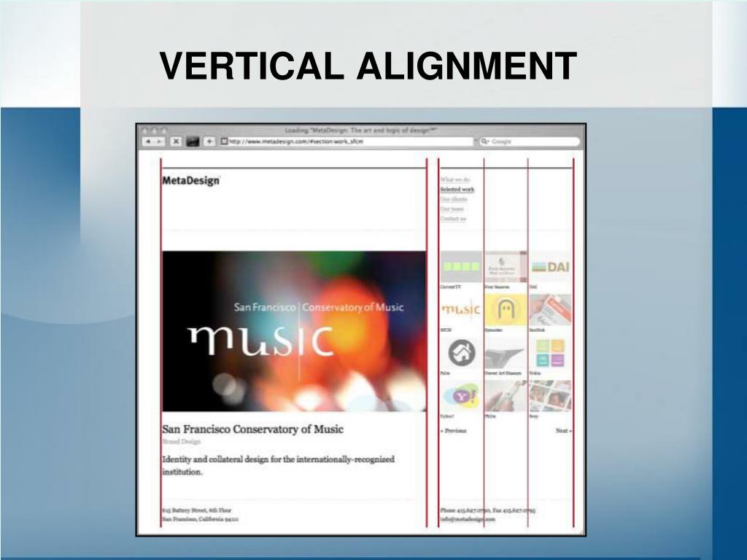Click the browser back arrow button

click(x=148, y=141)
